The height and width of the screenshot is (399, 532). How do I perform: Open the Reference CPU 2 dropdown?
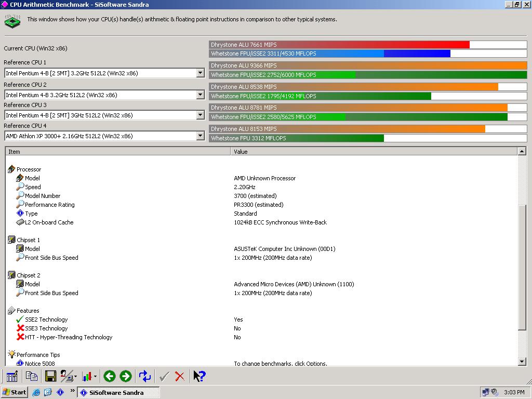[x=200, y=95]
